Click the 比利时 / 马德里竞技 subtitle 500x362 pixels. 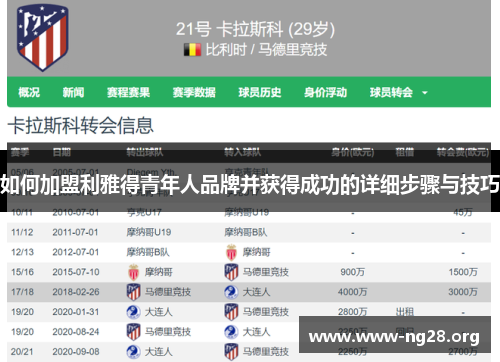(x=266, y=50)
